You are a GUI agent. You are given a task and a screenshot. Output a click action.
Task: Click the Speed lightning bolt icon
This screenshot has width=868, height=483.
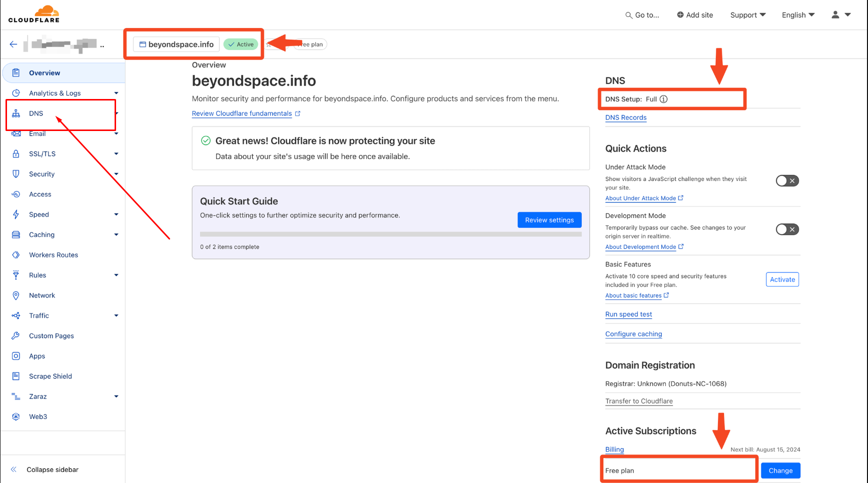(16, 214)
